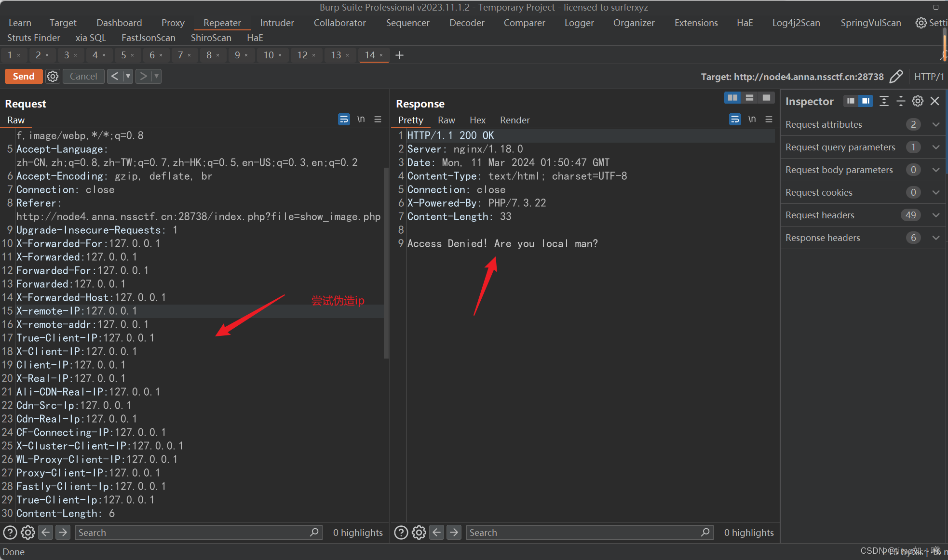Open the Proxy menu tab
948x560 pixels.
coord(173,23)
